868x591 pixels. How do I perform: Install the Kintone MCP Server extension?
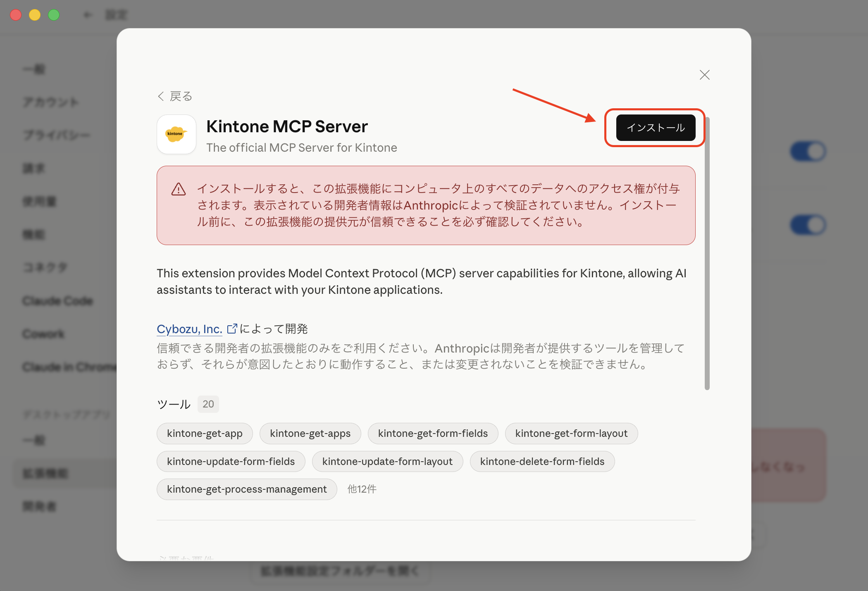point(656,128)
